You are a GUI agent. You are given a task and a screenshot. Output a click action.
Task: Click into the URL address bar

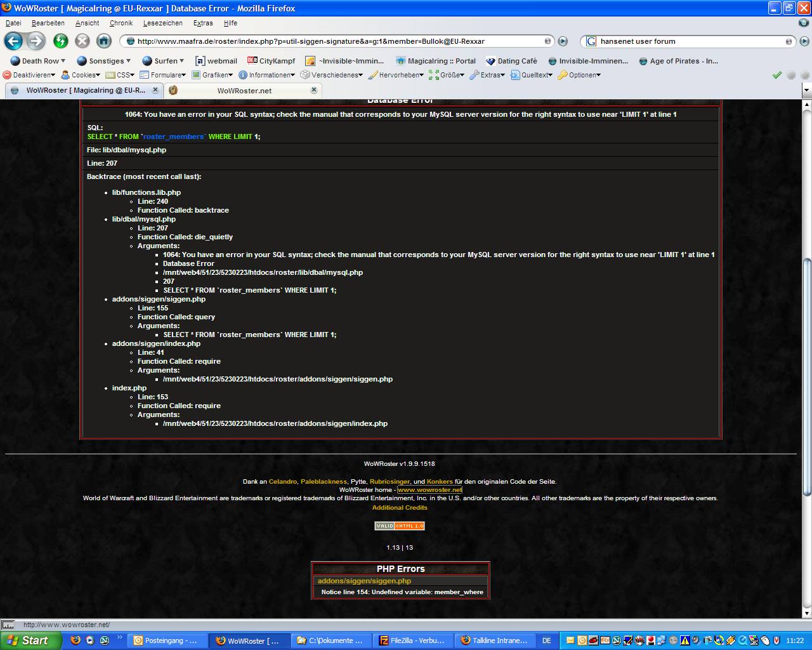tap(336, 41)
